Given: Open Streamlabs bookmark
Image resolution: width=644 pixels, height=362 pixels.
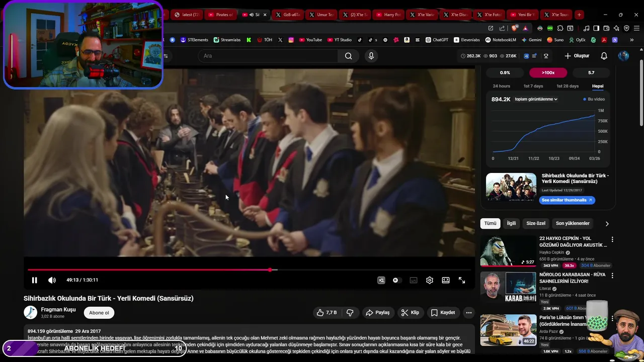Looking at the screenshot, I should (x=227, y=40).
